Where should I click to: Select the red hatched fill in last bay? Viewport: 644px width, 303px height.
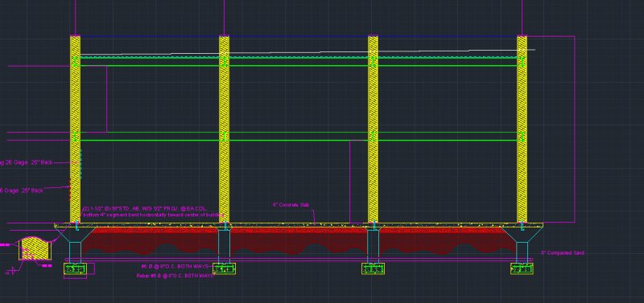448,240
